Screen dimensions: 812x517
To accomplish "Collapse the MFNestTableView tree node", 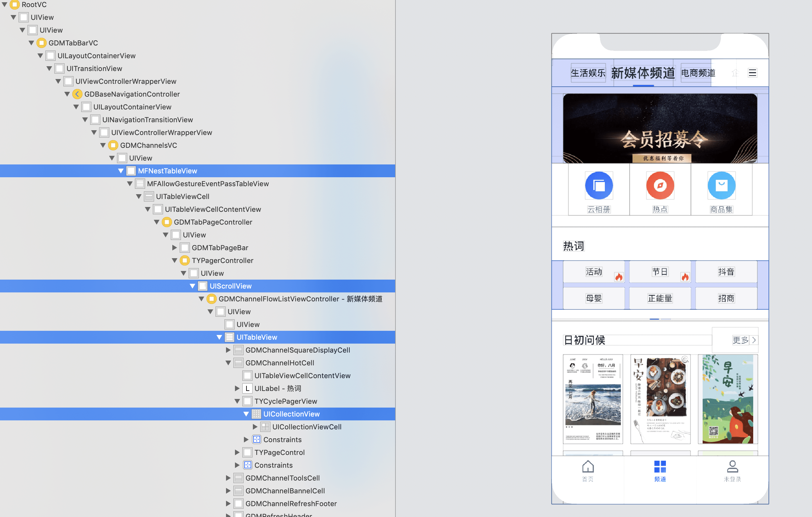I will 121,171.
